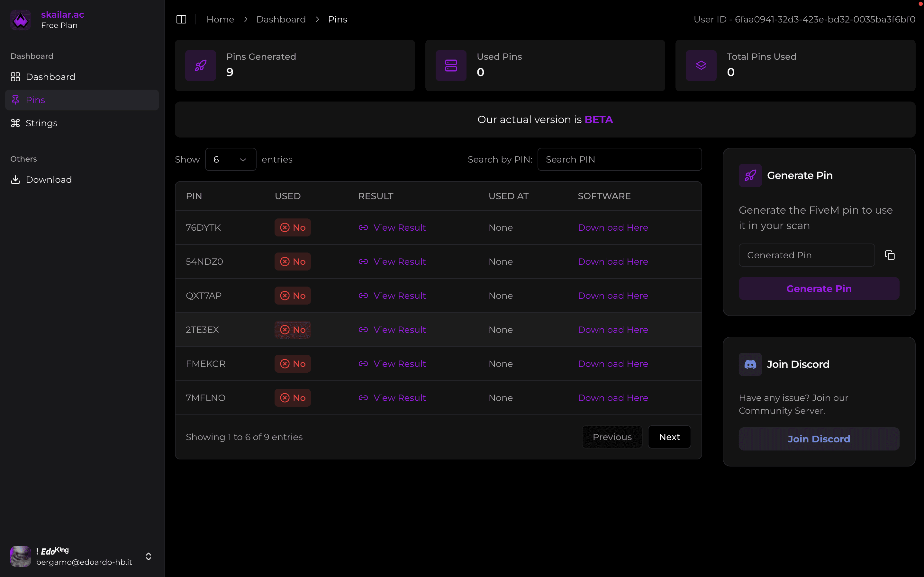Select PIN text 76DYTK
The height and width of the screenshot is (577, 924).
pos(203,227)
